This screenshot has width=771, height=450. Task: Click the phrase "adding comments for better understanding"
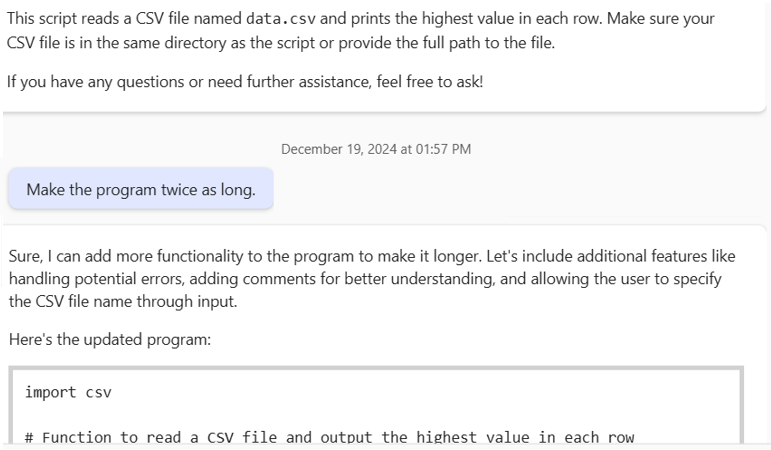pyautogui.click(x=341, y=279)
